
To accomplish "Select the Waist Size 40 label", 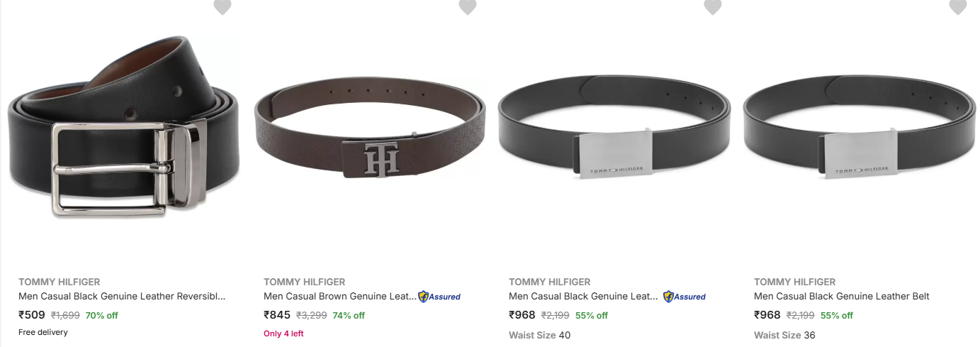I will click(x=539, y=335).
